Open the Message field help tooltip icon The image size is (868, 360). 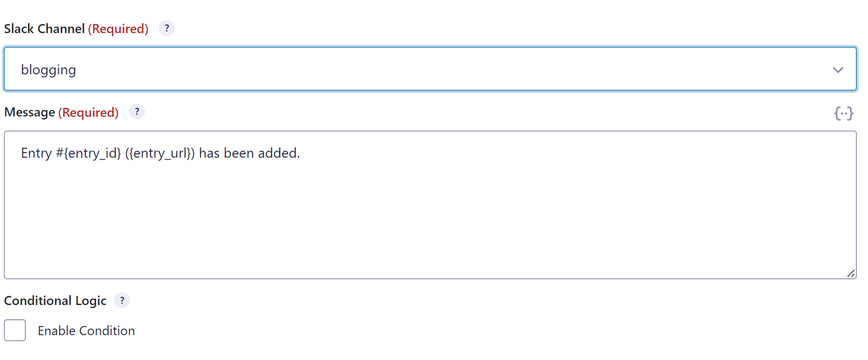pyautogui.click(x=137, y=112)
